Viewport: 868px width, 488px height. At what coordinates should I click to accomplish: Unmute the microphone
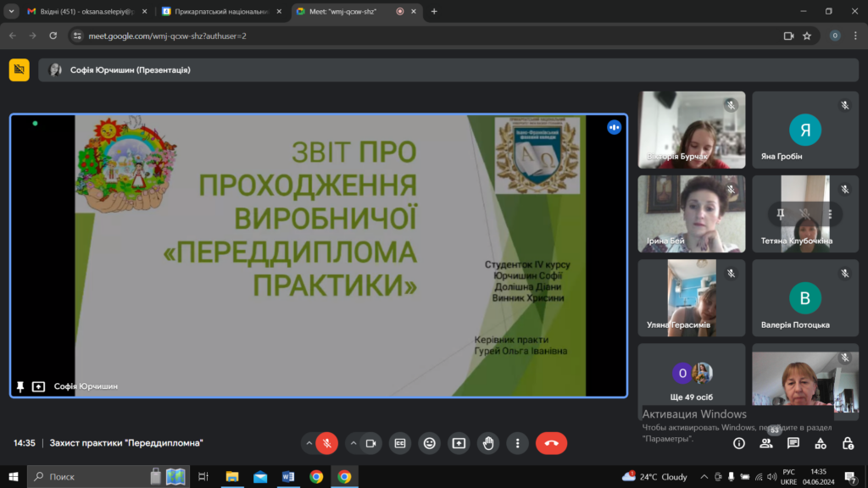327,443
